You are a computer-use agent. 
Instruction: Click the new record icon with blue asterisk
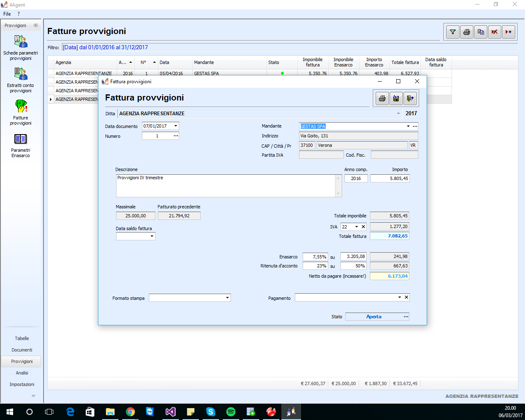509,32
